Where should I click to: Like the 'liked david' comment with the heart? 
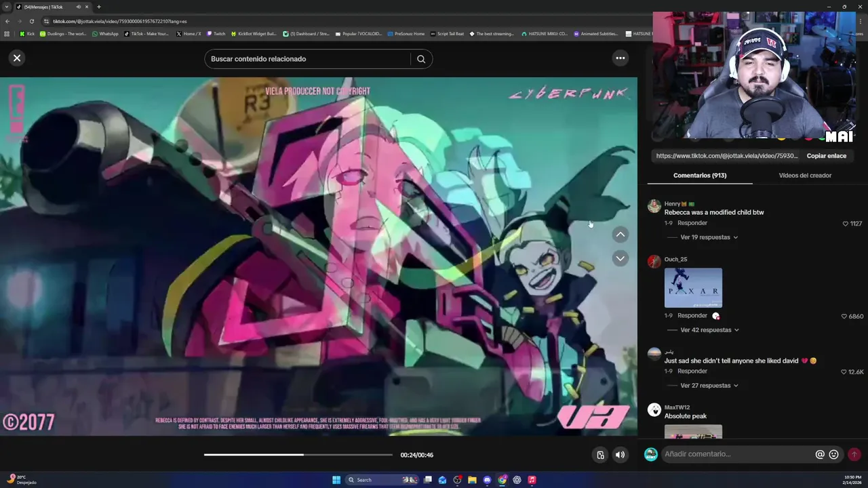[x=844, y=372]
